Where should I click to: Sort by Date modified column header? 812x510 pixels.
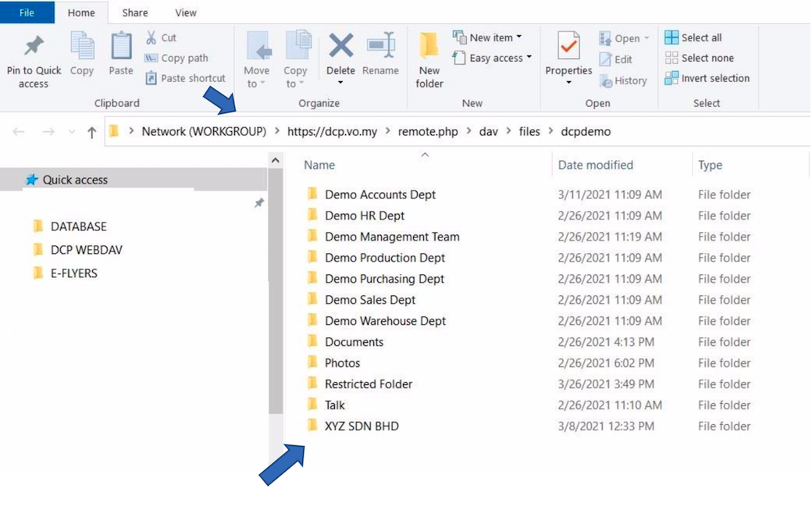(595, 165)
